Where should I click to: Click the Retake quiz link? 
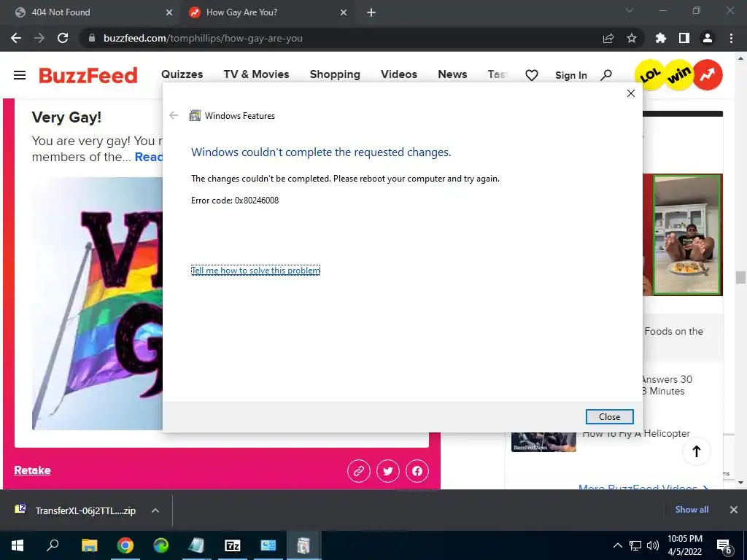(32, 470)
